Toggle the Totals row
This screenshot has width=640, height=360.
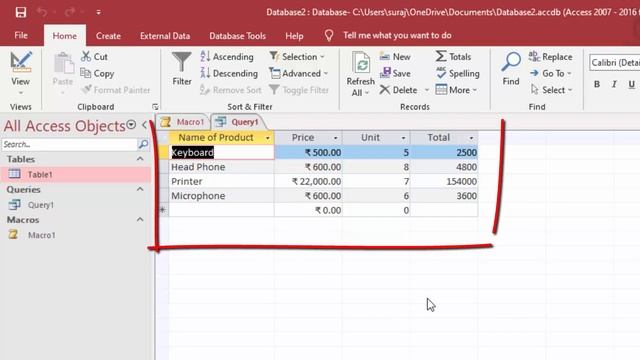click(x=453, y=57)
